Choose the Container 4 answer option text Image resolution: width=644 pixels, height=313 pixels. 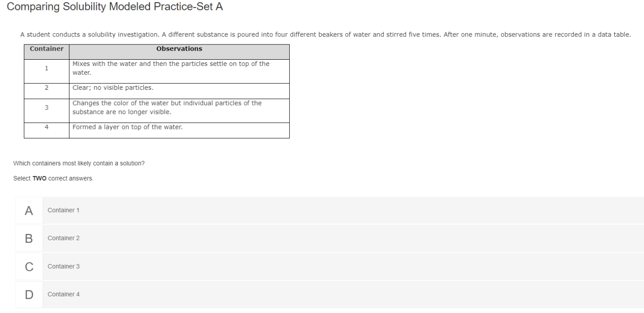coord(63,295)
